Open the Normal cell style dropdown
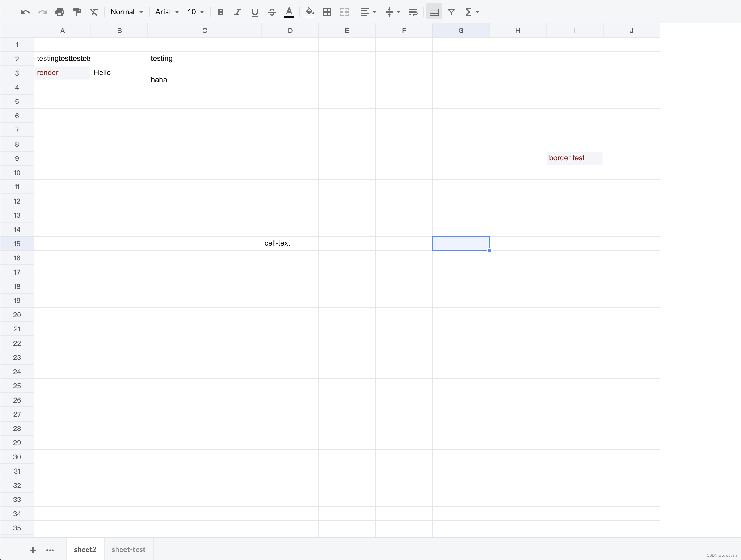Viewport: 741px width, 560px height. (x=126, y=12)
